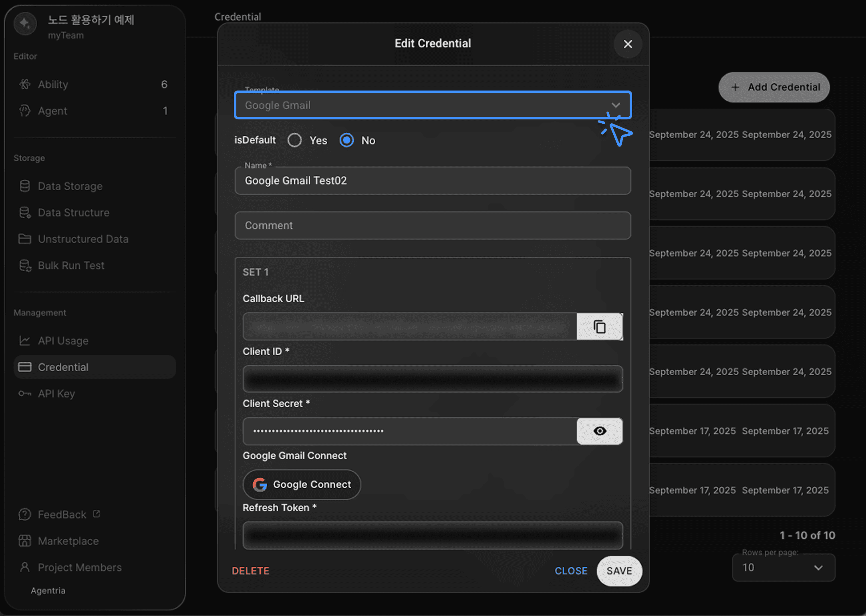Close the Edit Credential dialog with X

point(628,44)
